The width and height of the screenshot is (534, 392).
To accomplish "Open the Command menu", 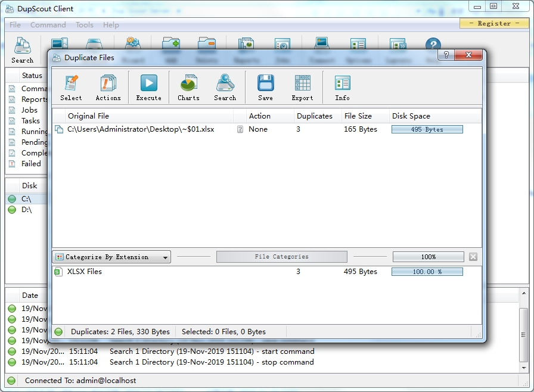I will click(x=48, y=25).
